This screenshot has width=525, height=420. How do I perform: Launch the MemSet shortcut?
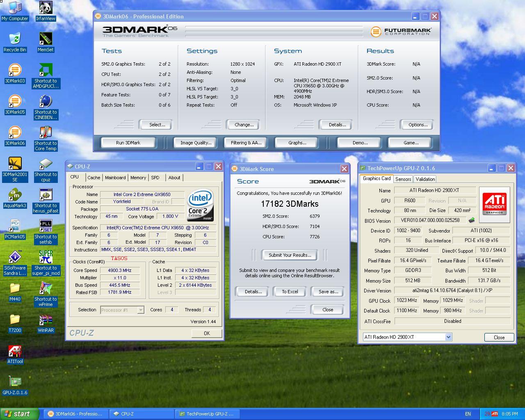(x=46, y=42)
